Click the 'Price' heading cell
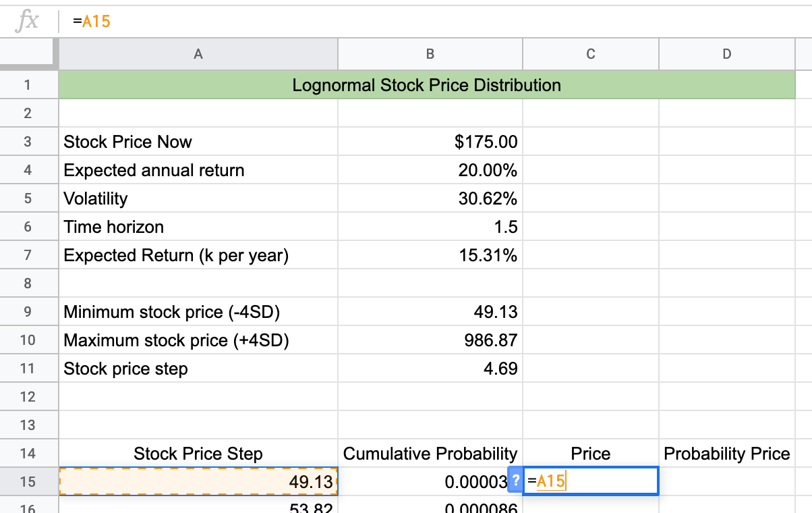This screenshot has height=513, width=812. [591, 454]
